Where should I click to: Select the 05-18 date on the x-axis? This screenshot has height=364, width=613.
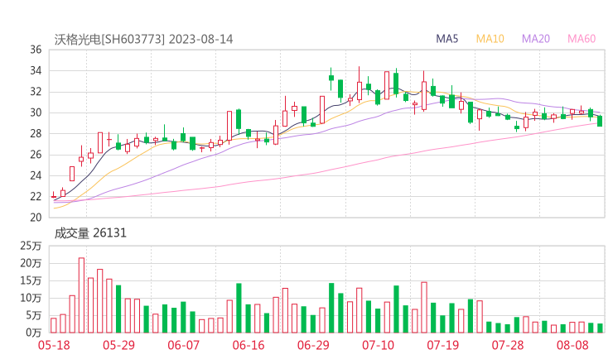(x=54, y=344)
